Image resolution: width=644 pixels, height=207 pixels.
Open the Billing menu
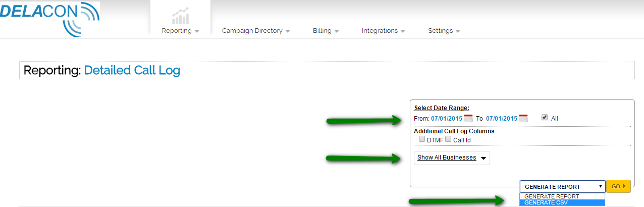pyautogui.click(x=326, y=31)
